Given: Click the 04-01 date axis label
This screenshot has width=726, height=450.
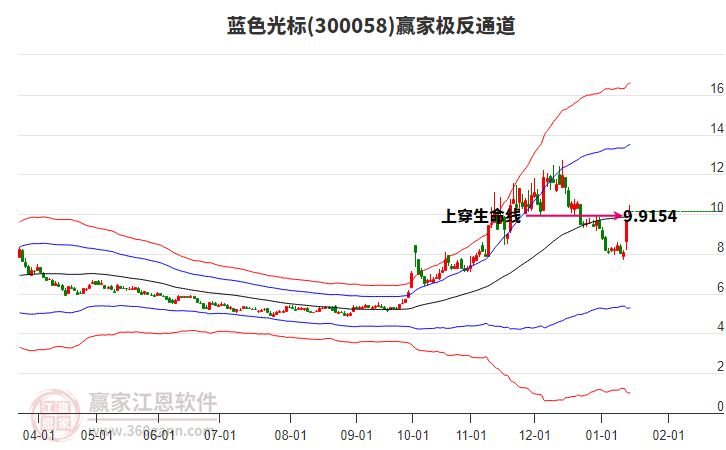Looking at the screenshot, I should tap(38, 435).
